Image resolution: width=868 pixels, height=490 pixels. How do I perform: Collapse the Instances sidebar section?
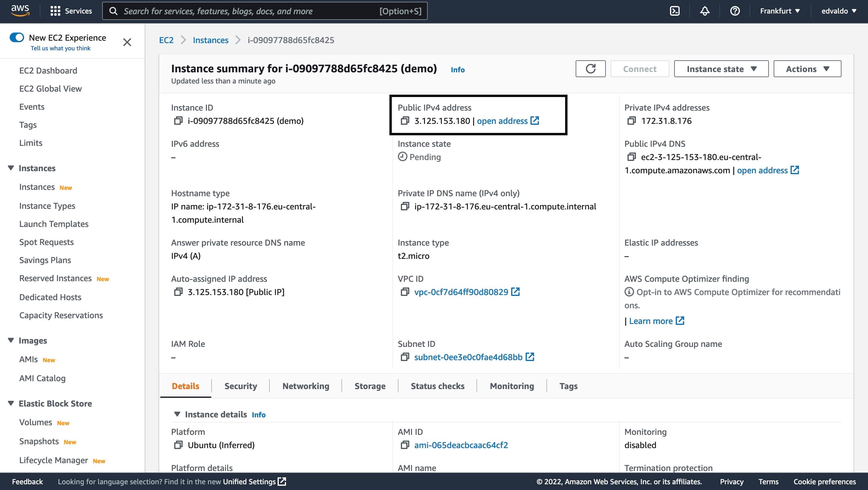pos(11,168)
